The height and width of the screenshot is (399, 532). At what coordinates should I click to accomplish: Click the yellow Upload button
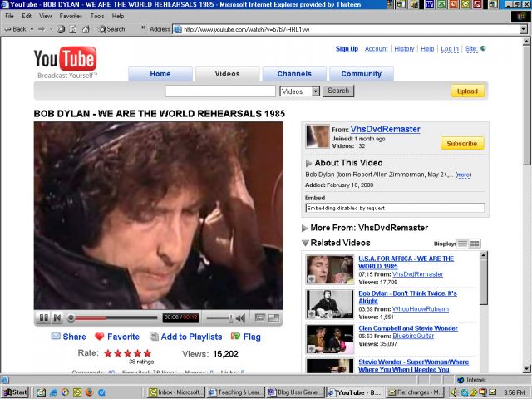[x=467, y=91]
